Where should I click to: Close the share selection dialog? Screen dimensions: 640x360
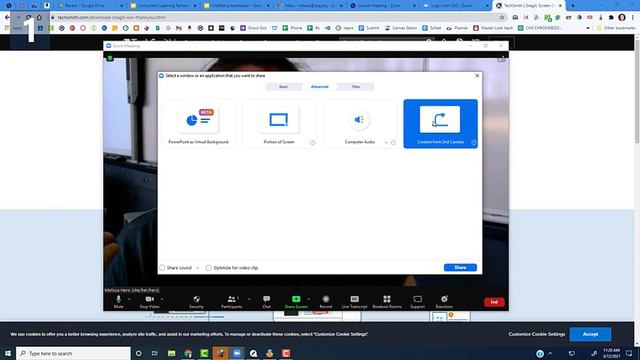pyautogui.click(x=477, y=76)
